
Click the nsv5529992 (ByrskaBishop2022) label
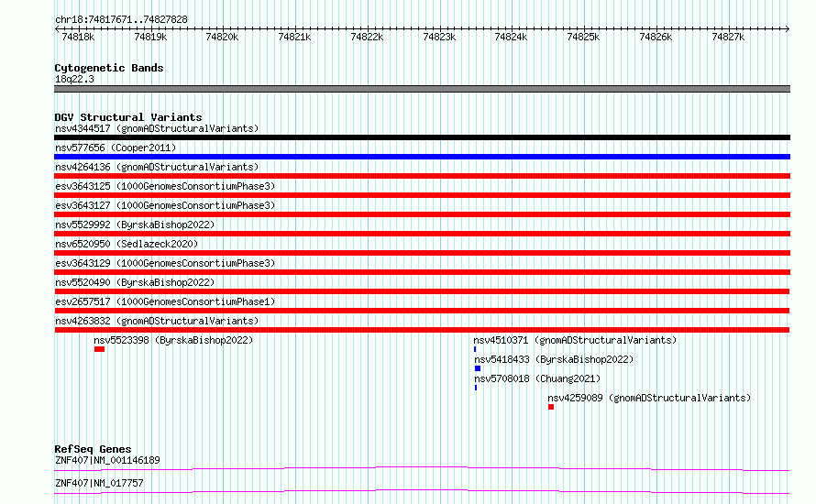coord(135,225)
